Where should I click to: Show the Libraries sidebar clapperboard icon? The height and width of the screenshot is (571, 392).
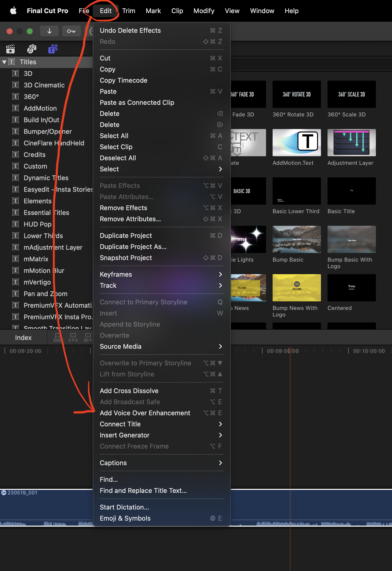click(10, 49)
